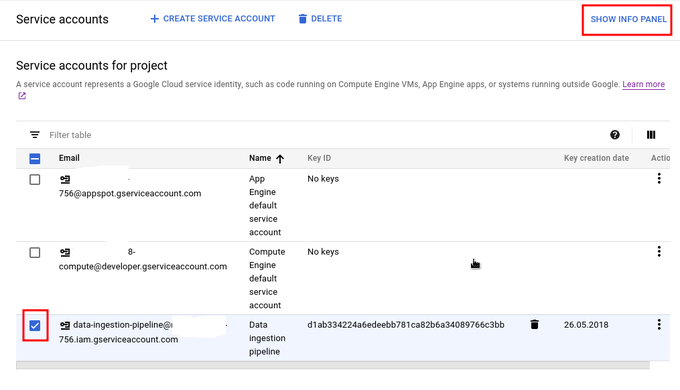Delete key d1ab334224a6 via trash icon
Screen dimensions: 680x390
tap(534, 324)
